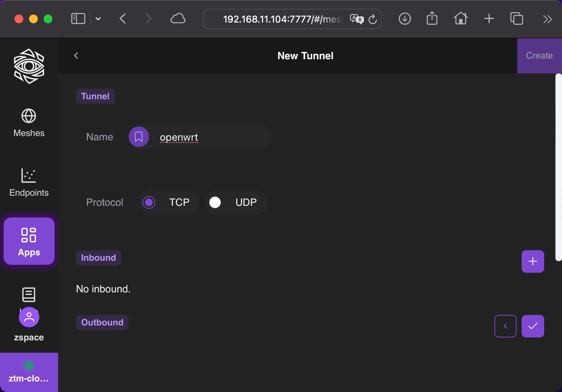Reload the page in the address bar
This screenshot has width=562, height=392.
click(x=373, y=19)
